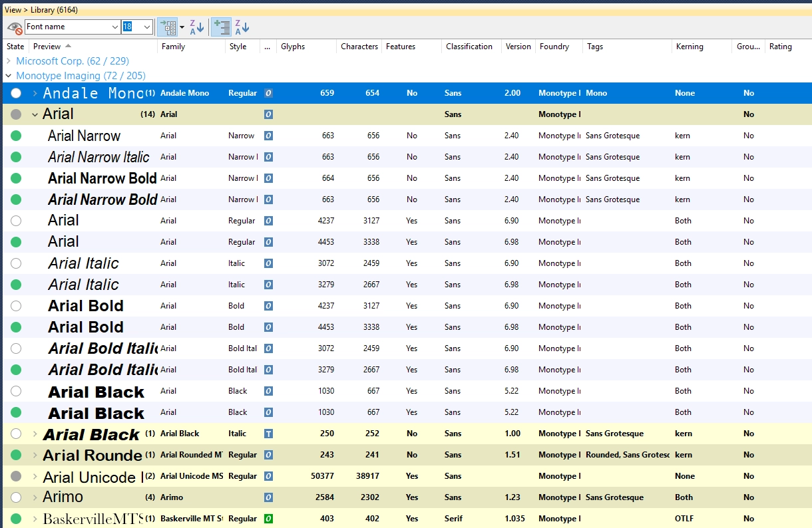Collapse the Arial family chevron
This screenshot has width=812, height=528.
35,114
